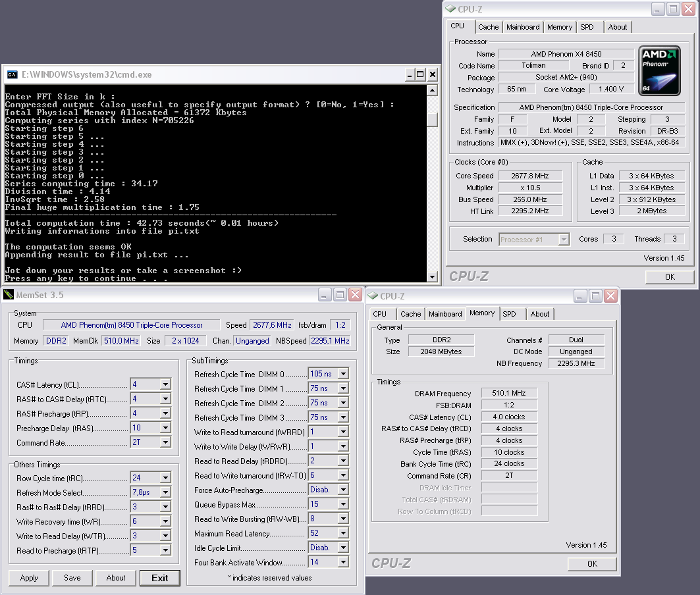Click Save button in MemSet
This screenshot has width=700, height=595.
click(x=72, y=578)
